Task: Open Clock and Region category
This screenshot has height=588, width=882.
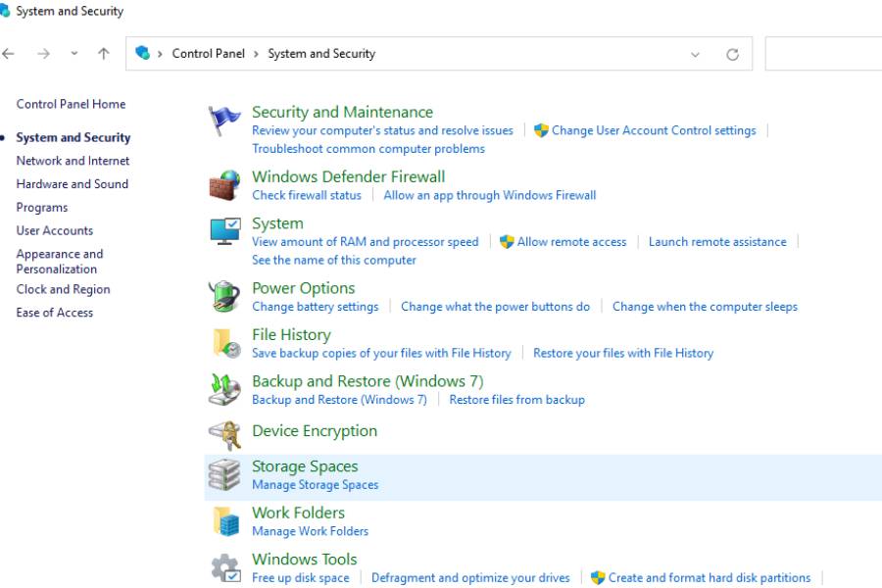Action: coord(63,289)
